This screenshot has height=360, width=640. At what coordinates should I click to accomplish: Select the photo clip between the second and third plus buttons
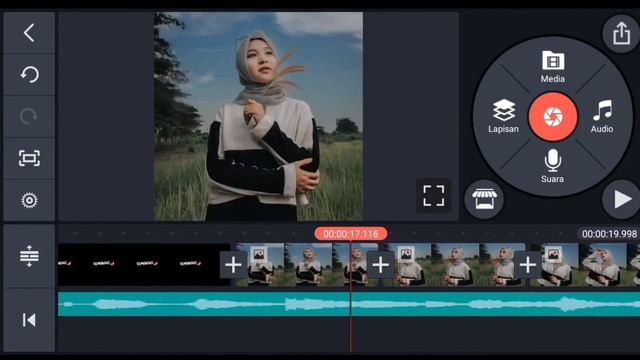(x=453, y=264)
